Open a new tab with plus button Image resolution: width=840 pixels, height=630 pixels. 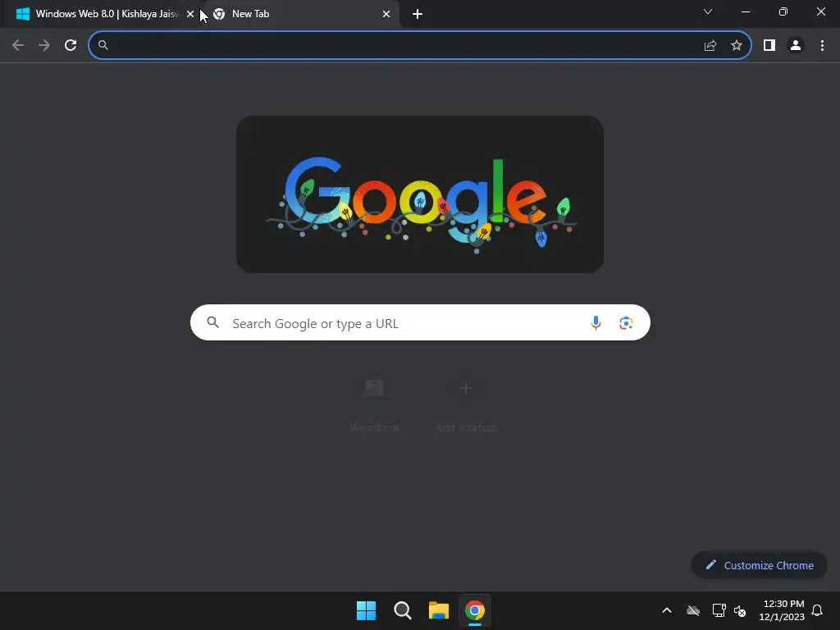pos(418,14)
